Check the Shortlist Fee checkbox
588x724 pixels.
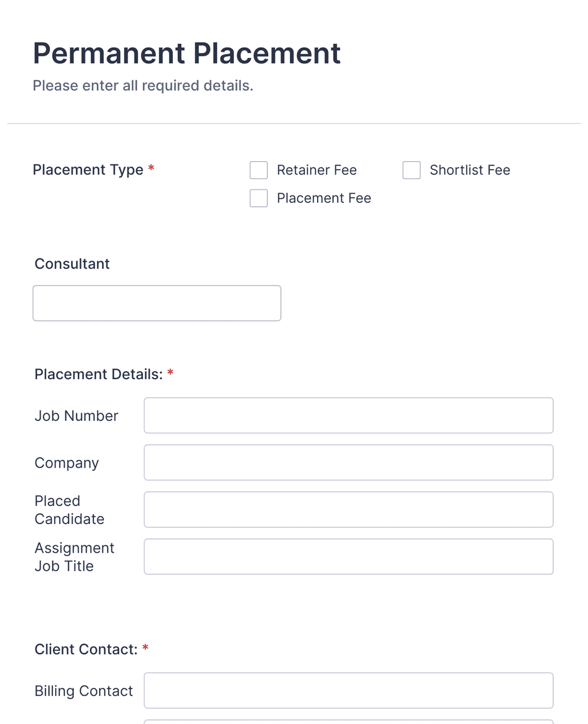(x=411, y=170)
